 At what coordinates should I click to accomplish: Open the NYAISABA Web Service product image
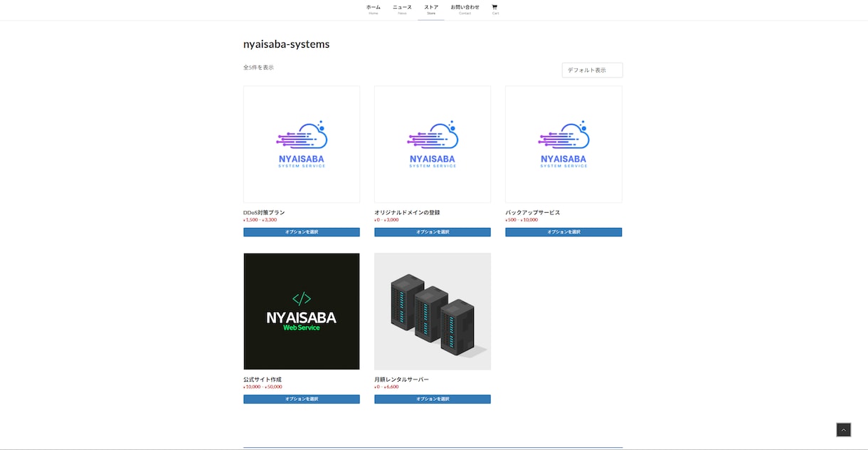(x=302, y=311)
